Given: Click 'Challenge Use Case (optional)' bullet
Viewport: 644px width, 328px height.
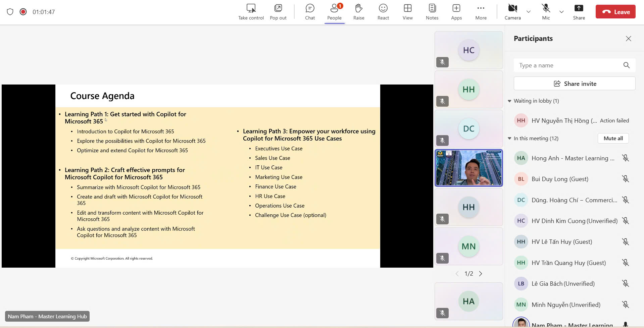Looking at the screenshot, I should coord(291,215).
